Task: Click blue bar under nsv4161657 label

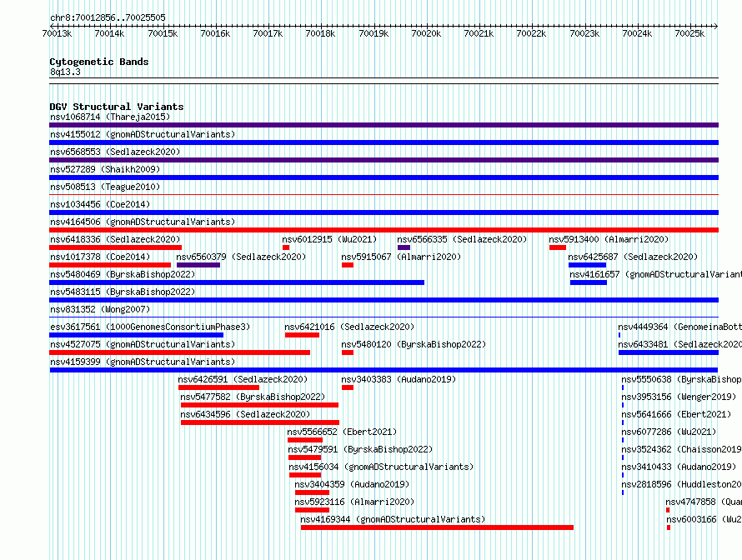Action: click(589, 282)
